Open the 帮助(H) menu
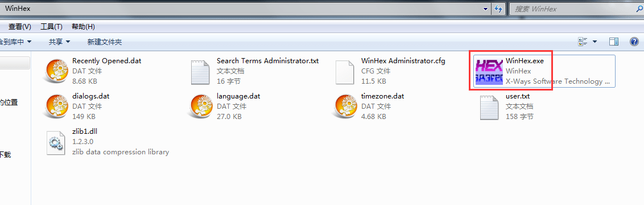This screenshot has height=205, width=644. click(x=84, y=27)
